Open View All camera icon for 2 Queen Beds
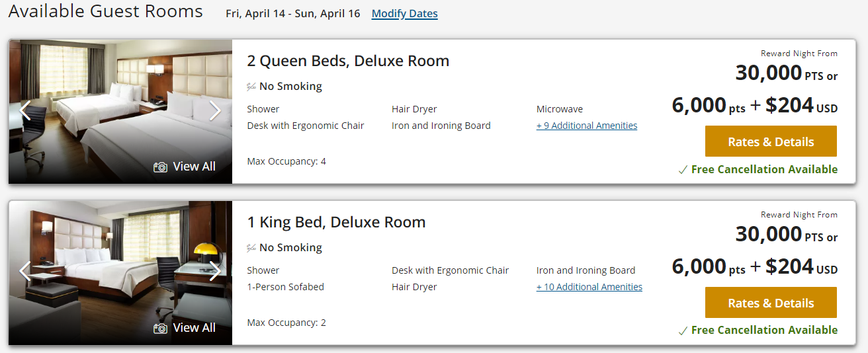Viewport: 868px width, 353px height. (x=160, y=167)
